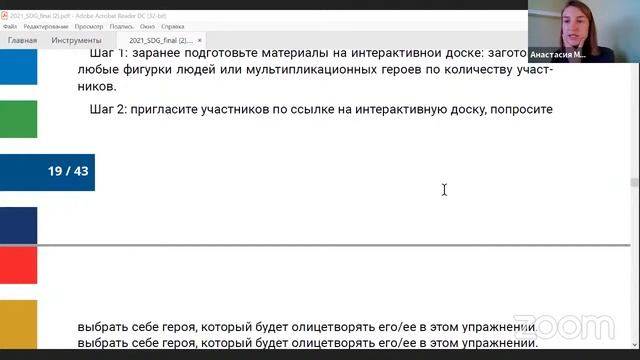Switch to the Инструменты tab
Image resolution: width=640 pixels, height=360 pixels.
[76, 40]
